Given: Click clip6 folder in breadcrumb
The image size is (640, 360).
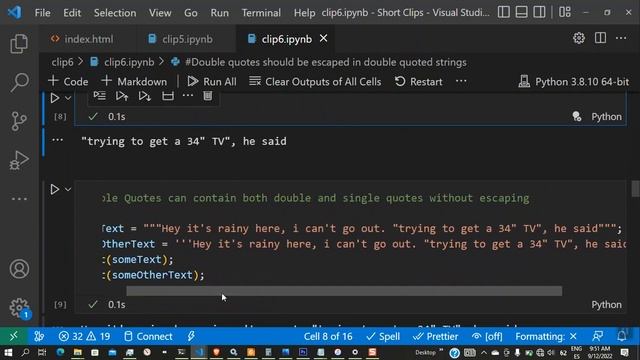Looking at the screenshot, I should coord(62,62).
